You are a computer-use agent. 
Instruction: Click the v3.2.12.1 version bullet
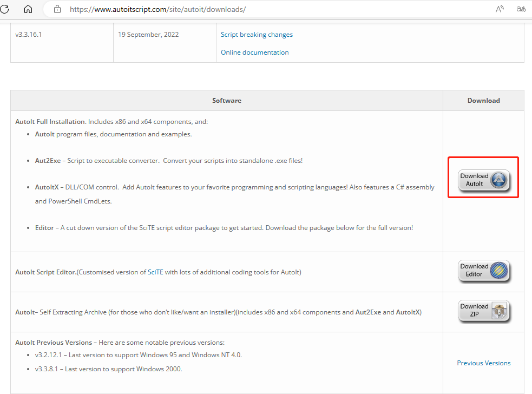[x=139, y=355]
